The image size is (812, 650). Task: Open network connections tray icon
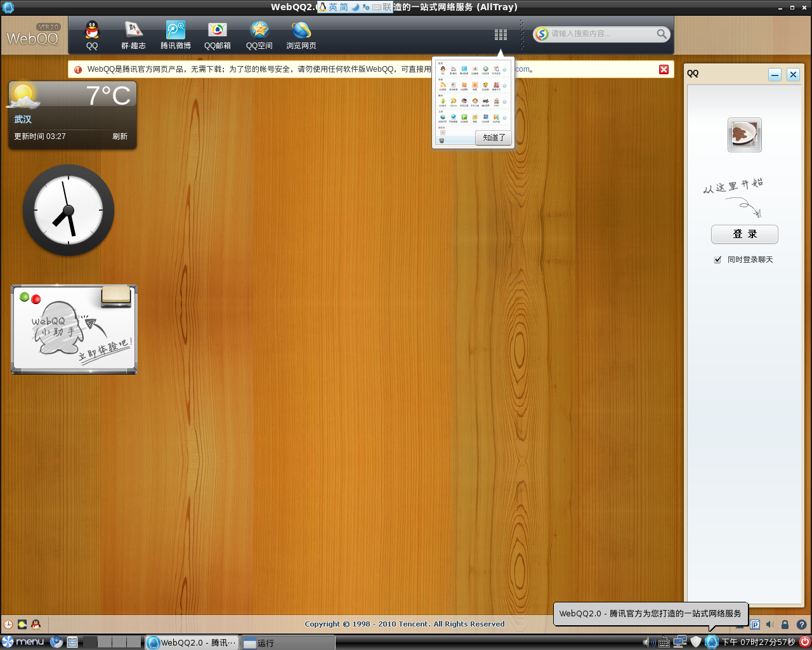pyautogui.click(x=680, y=642)
